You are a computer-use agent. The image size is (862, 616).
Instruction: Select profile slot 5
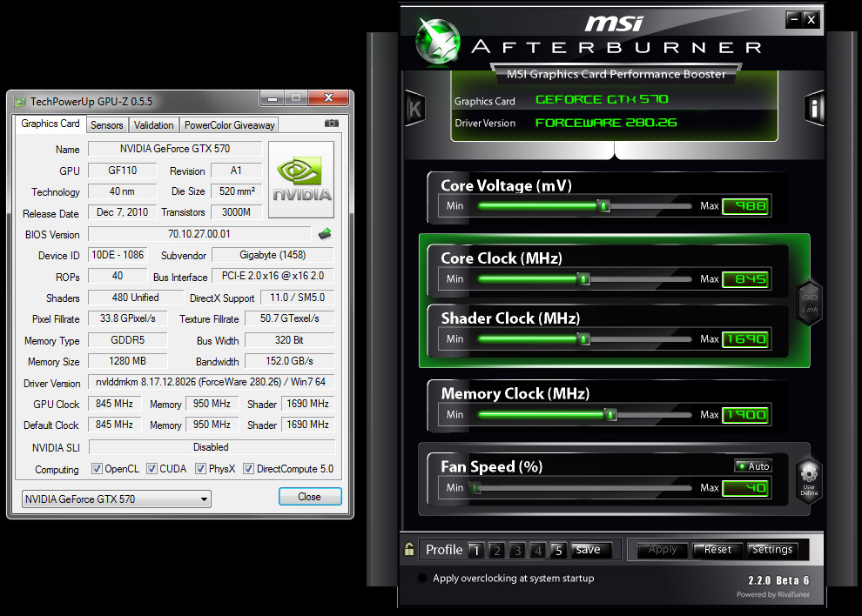tap(558, 550)
